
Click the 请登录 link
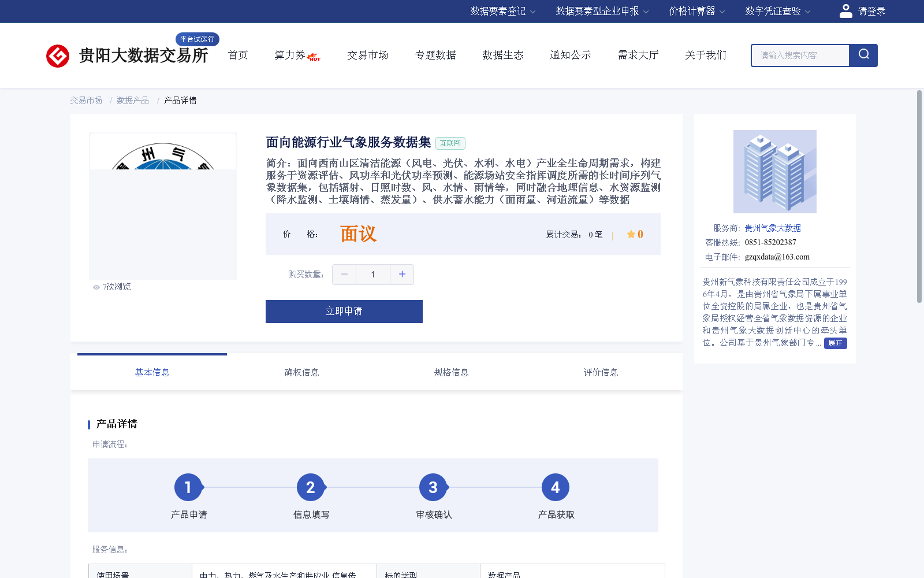pyautogui.click(x=871, y=11)
